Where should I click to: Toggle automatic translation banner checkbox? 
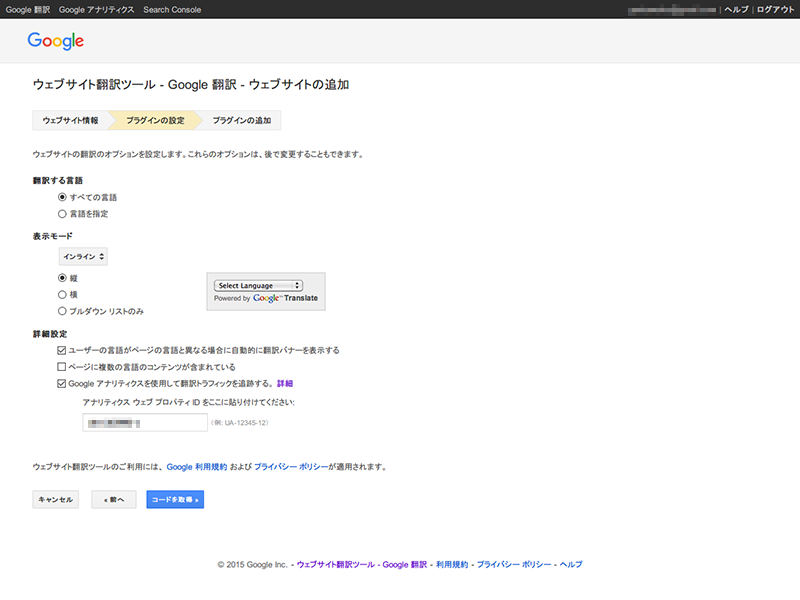tap(62, 350)
